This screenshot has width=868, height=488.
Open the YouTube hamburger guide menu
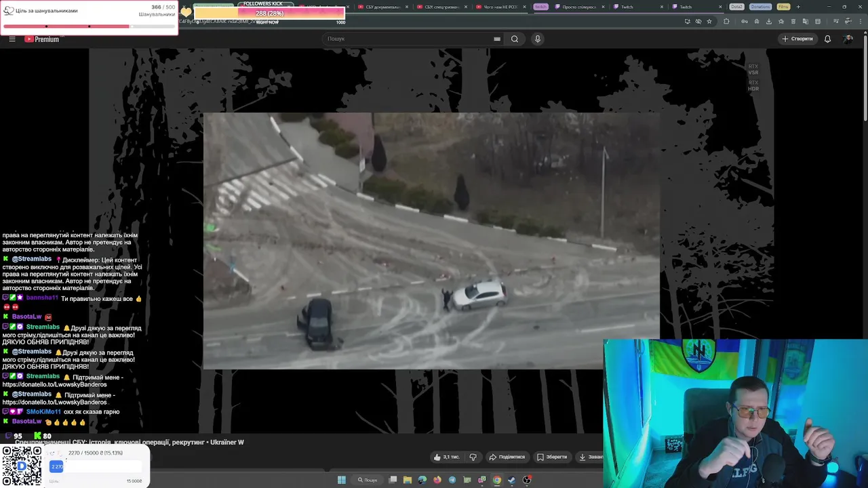[12, 39]
